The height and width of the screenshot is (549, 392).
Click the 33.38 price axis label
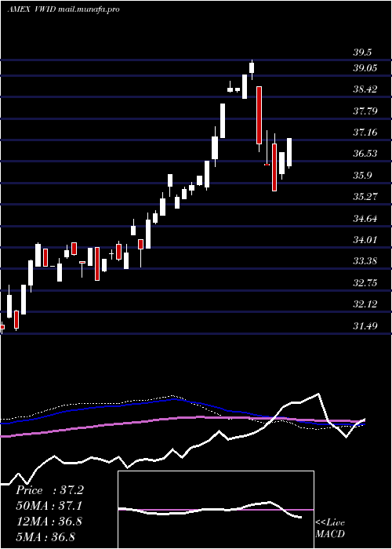365,261
